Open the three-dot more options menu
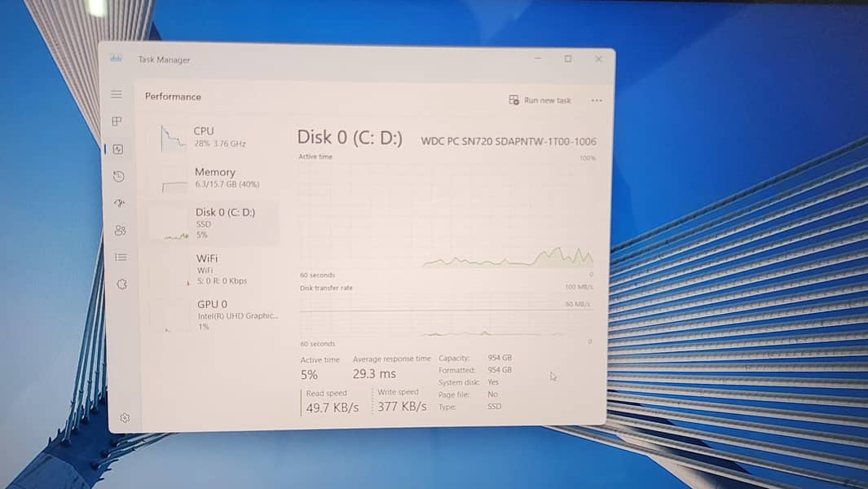This screenshot has width=868, height=489. (597, 101)
